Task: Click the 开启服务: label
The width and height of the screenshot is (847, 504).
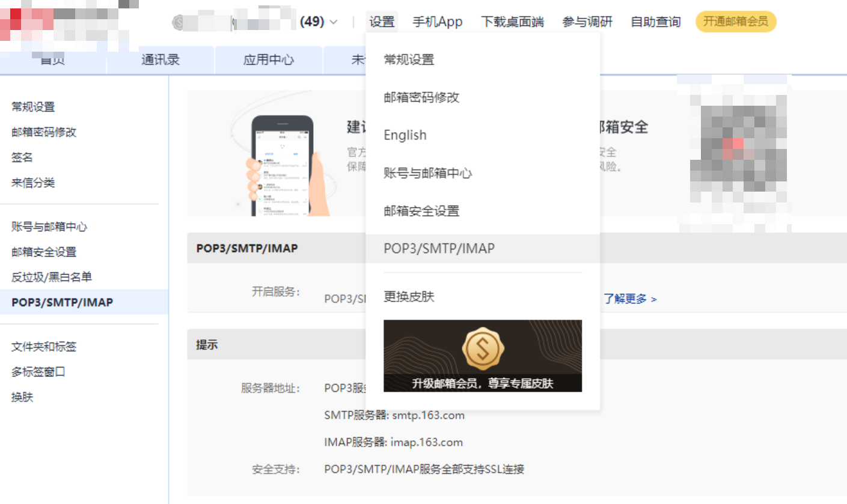Action: click(276, 292)
